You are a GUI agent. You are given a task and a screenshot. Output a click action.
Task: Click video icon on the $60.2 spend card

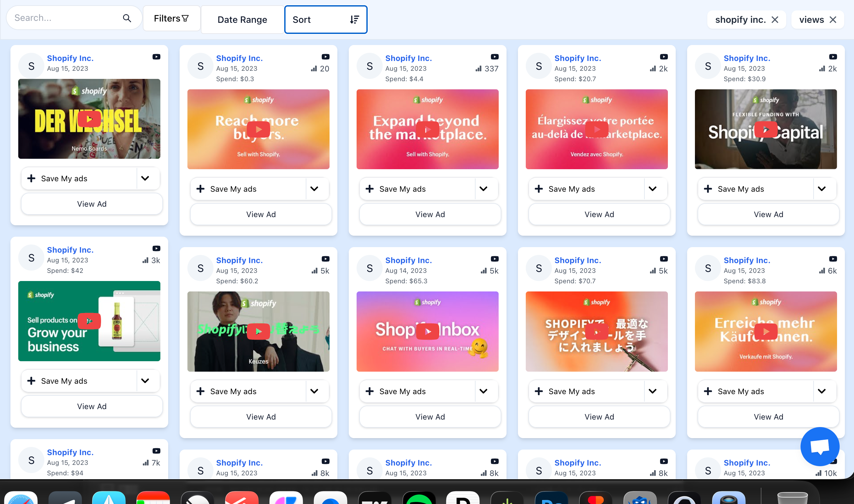[x=325, y=259]
